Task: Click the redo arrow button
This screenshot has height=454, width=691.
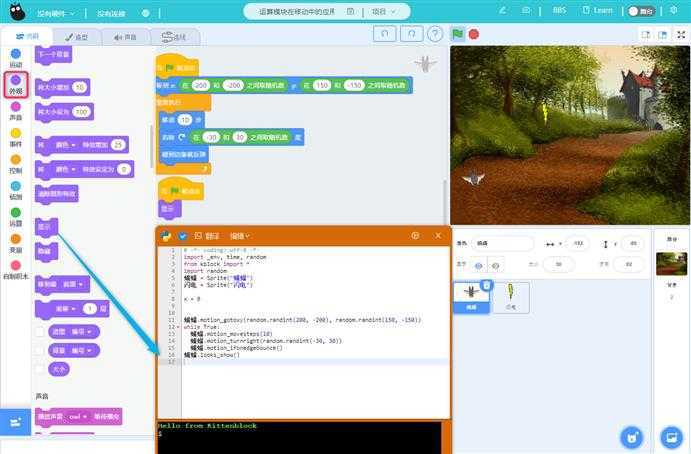Action: pos(412,33)
